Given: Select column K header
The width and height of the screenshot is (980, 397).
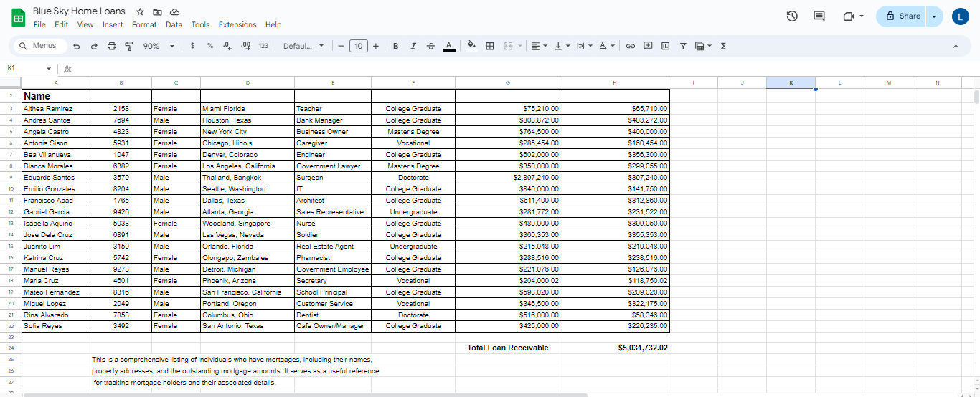Looking at the screenshot, I should tap(791, 82).
